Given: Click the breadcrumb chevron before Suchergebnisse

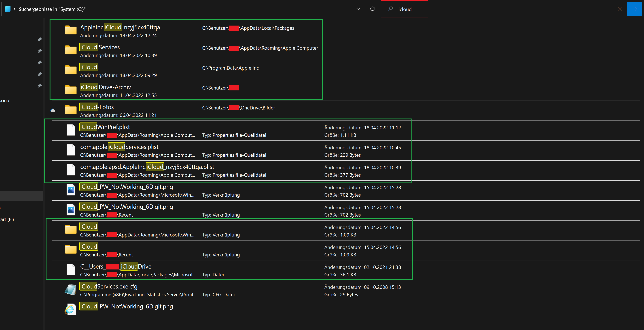Looking at the screenshot, I should coord(15,9).
